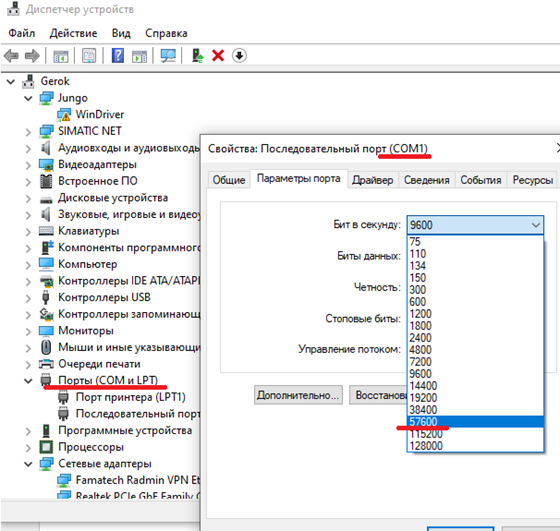Click the Back arrow toolbar icon
Image resolution: width=560 pixels, height=531 pixels.
click(11, 56)
